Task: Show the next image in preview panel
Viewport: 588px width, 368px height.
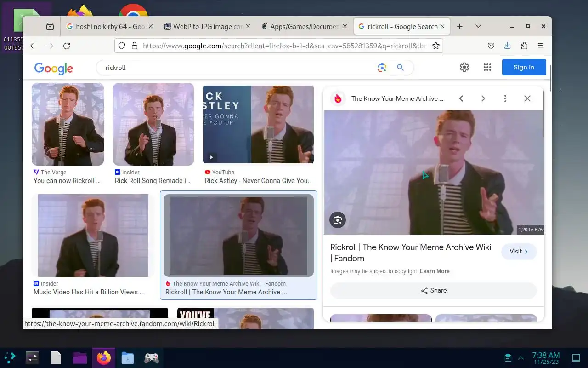Action: click(483, 98)
